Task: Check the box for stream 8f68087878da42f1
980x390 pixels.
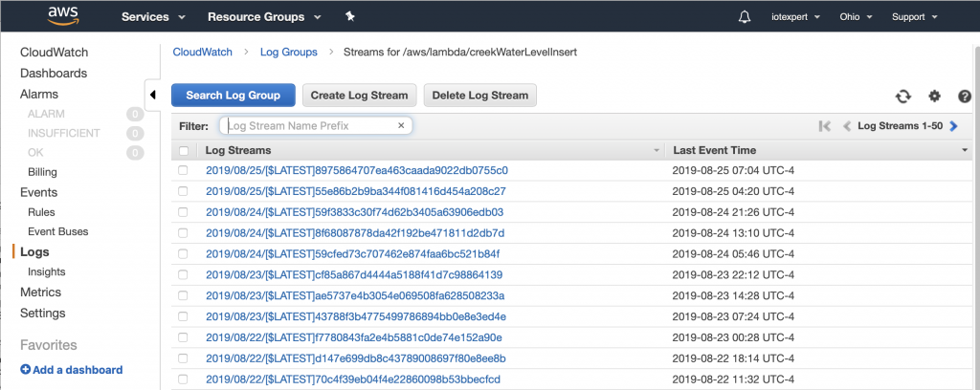Action: [x=183, y=232]
